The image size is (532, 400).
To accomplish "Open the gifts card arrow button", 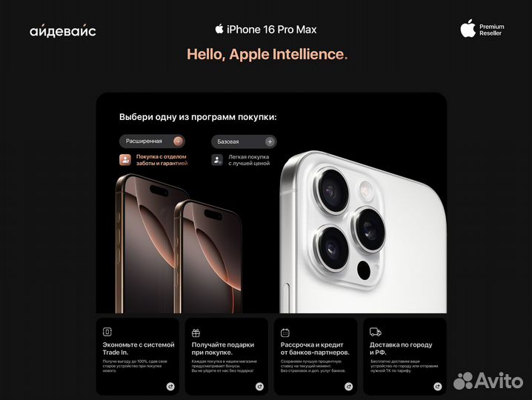I will [259, 386].
